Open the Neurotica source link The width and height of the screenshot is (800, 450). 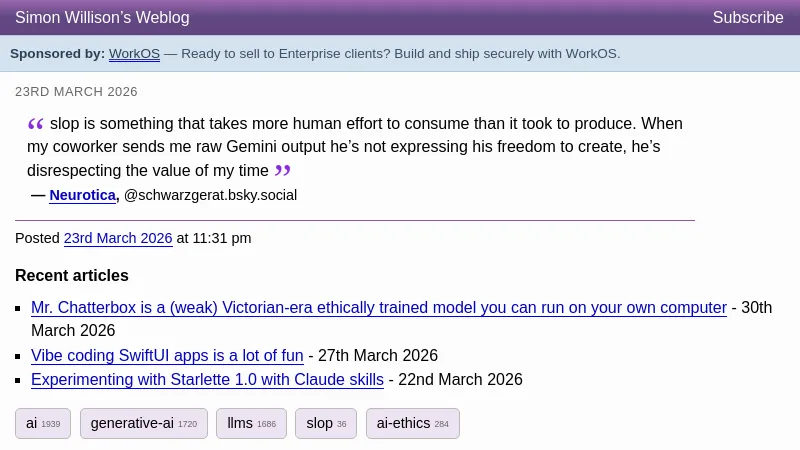[x=82, y=196]
